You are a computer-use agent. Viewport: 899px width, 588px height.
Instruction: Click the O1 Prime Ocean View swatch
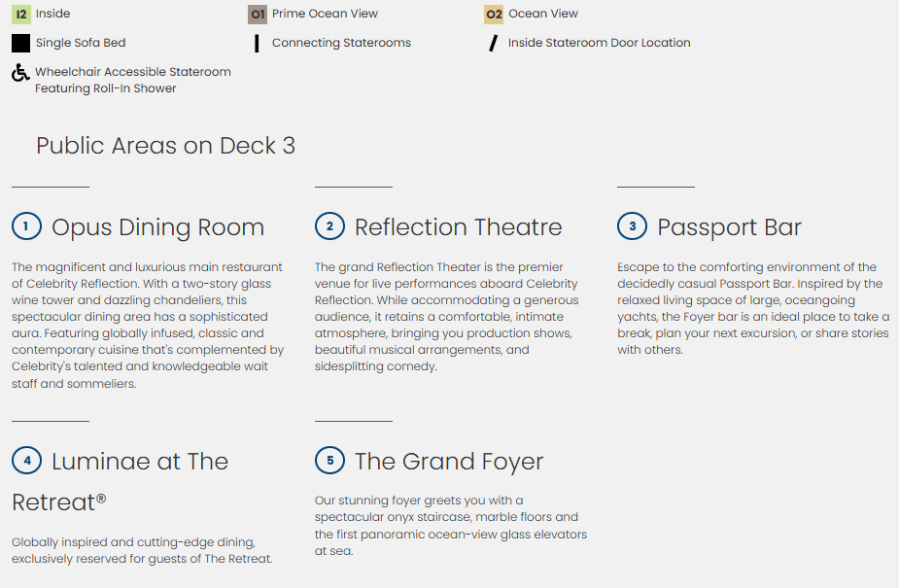coord(258,15)
